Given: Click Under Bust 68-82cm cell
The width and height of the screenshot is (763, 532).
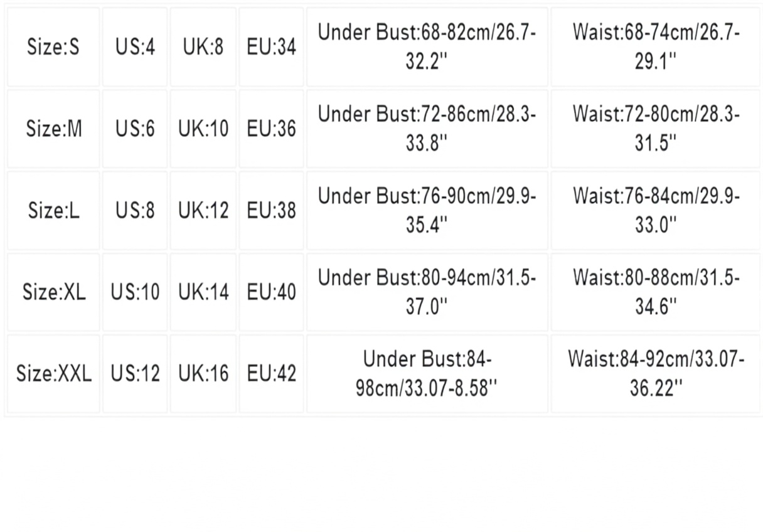Looking at the screenshot, I should [427, 47].
